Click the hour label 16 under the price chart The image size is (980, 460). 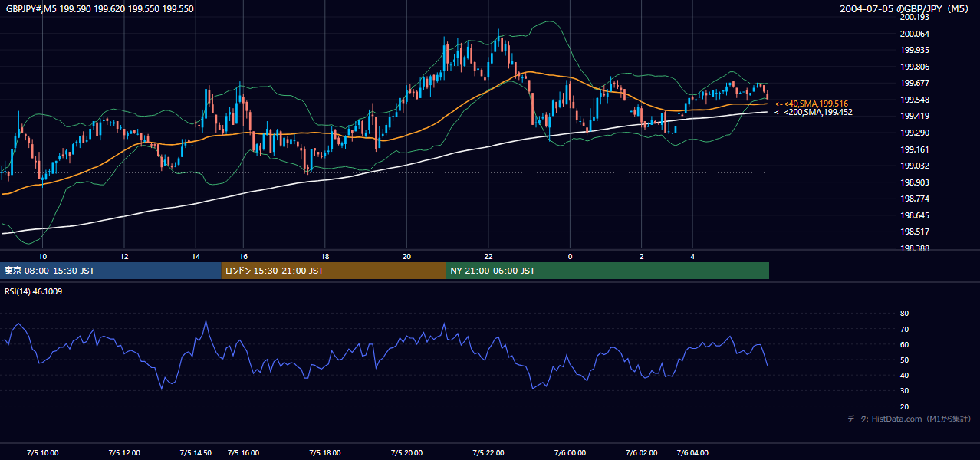243,256
